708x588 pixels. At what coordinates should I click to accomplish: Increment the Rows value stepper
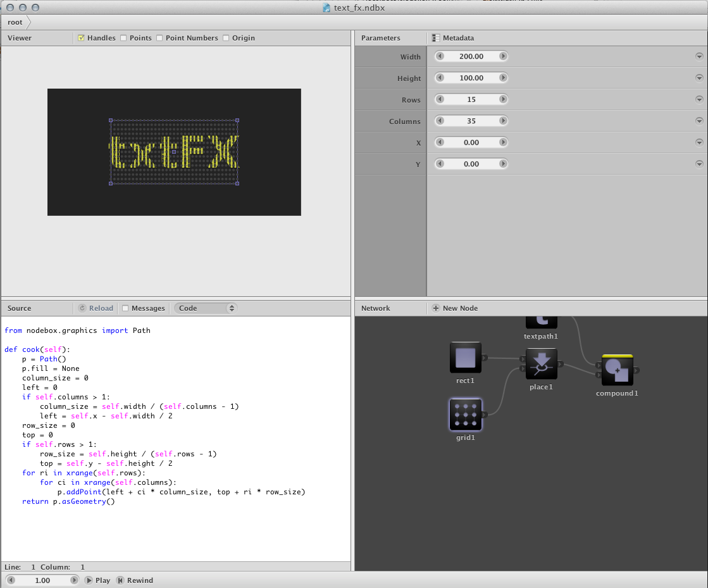click(503, 99)
